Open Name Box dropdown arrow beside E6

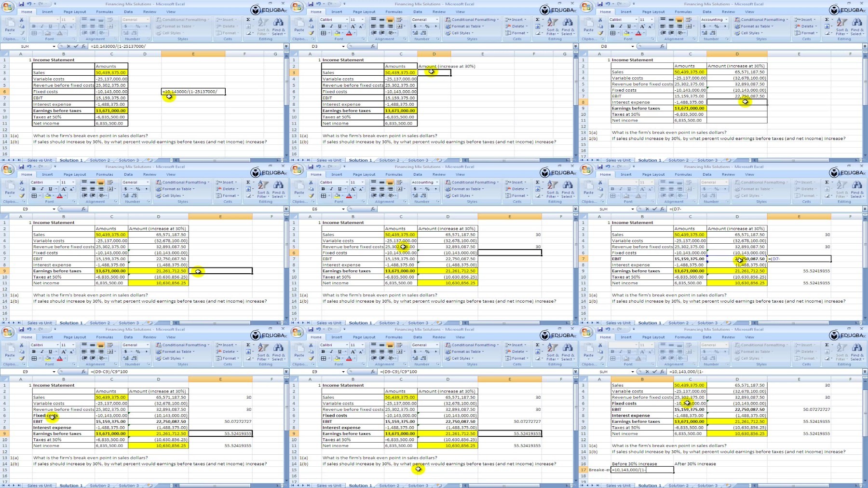(343, 209)
